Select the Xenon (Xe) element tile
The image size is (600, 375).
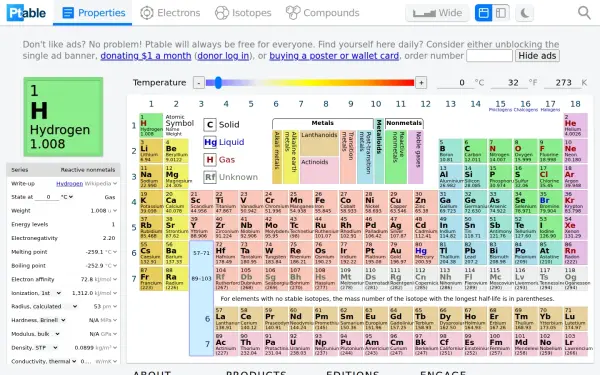tap(575, 227)
